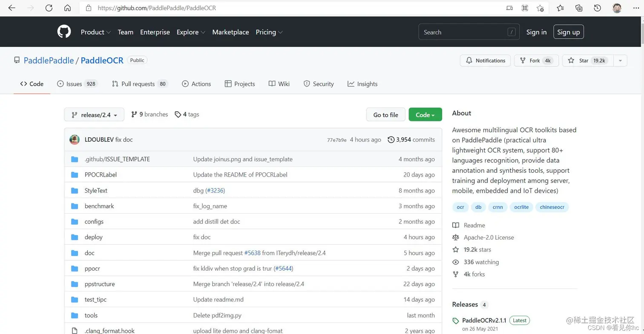The width and height of the screenshot is (644, 334).
Task: Click commit hash 77e7b9e
Action: coord(336,140)
